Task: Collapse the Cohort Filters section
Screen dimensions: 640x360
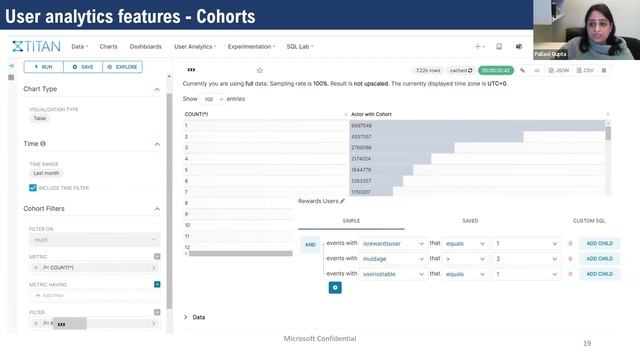Action: pos(157,209)
